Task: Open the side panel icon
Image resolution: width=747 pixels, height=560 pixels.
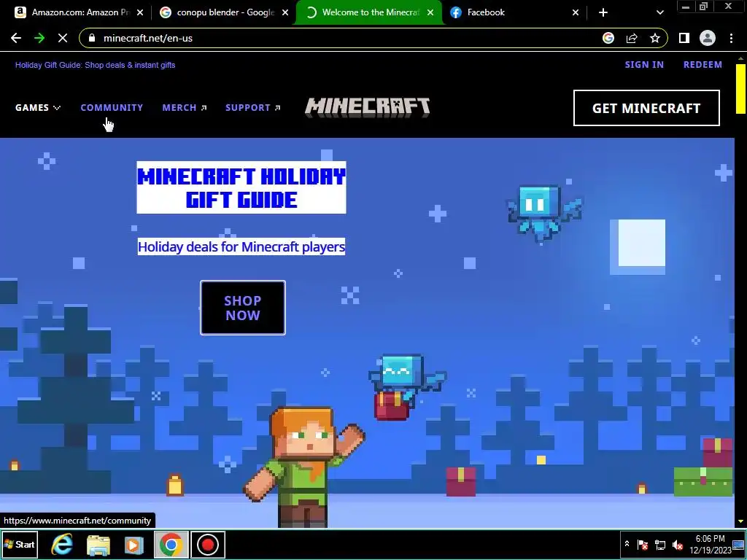Action: (684, 38)
